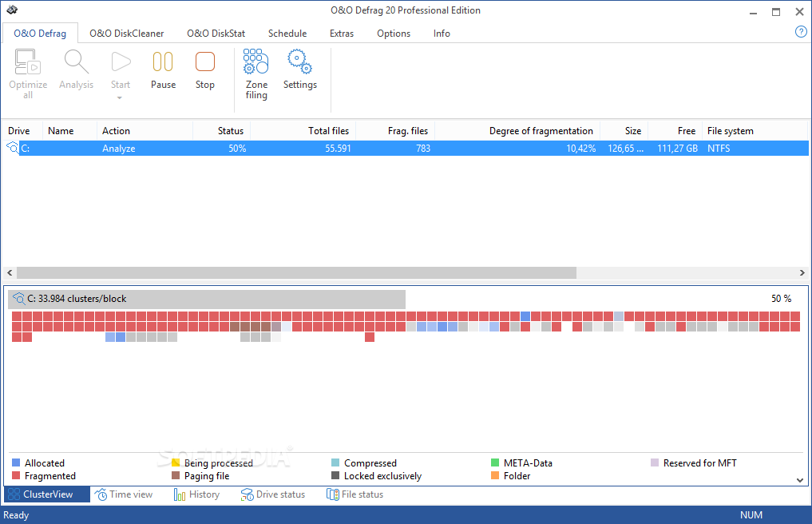812x524 pixels.
Task: Click the Locked exclusively dark swatch
Action: click(x=335, y=475)
